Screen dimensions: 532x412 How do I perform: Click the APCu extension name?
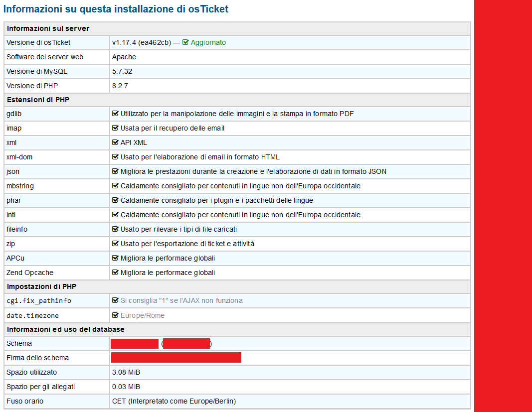tap(15, 258)
